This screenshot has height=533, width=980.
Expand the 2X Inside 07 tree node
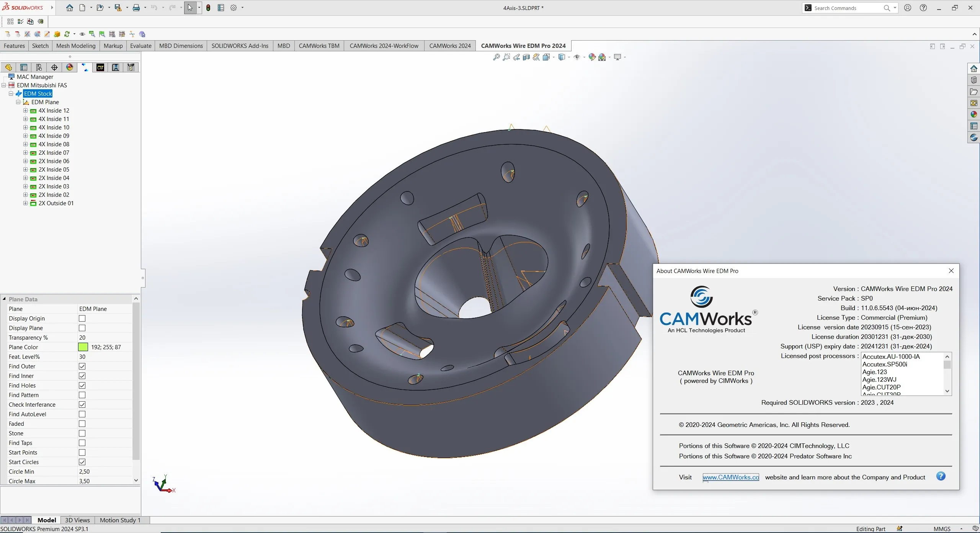[25, 153]
